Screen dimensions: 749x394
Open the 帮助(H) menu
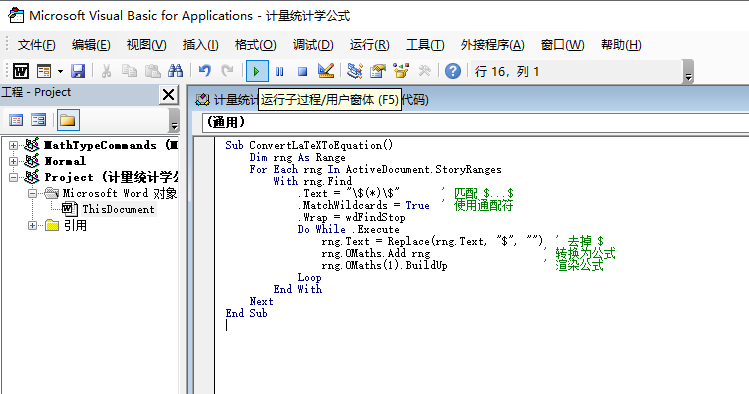[x=621, y=45]
